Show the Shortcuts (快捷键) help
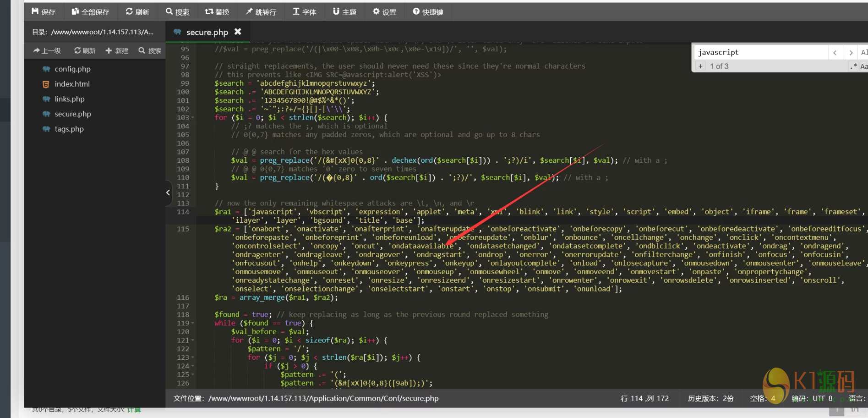868x418 pixels. click(x=428, y=12)
